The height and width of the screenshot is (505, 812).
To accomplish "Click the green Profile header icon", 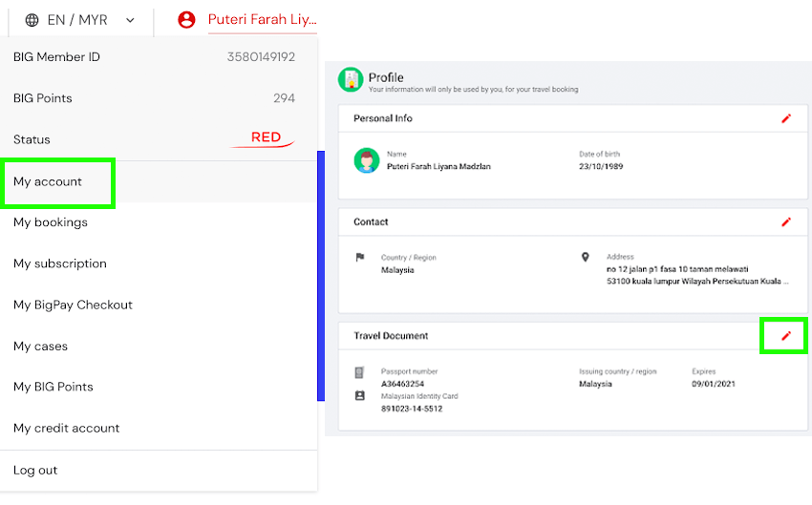I will click(x=352, y=79).
